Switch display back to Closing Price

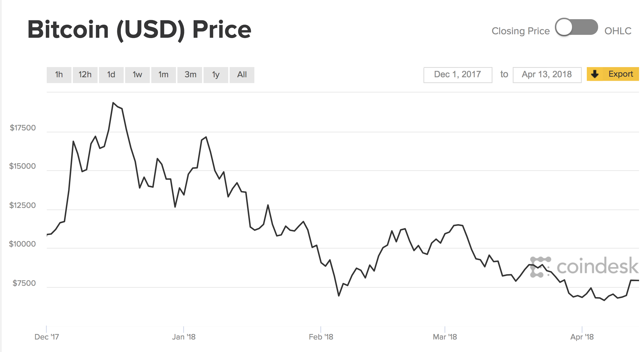[x=521, y=30]
